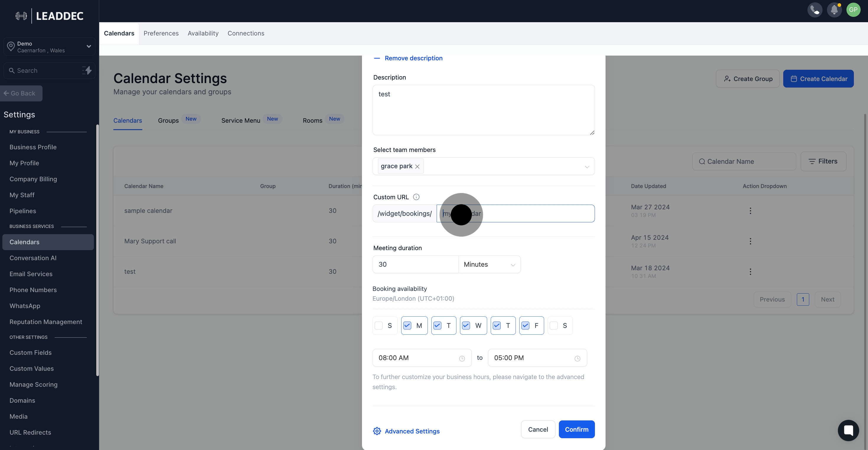
Task: Switch to the Availability tab
Action: pos(203,33)
